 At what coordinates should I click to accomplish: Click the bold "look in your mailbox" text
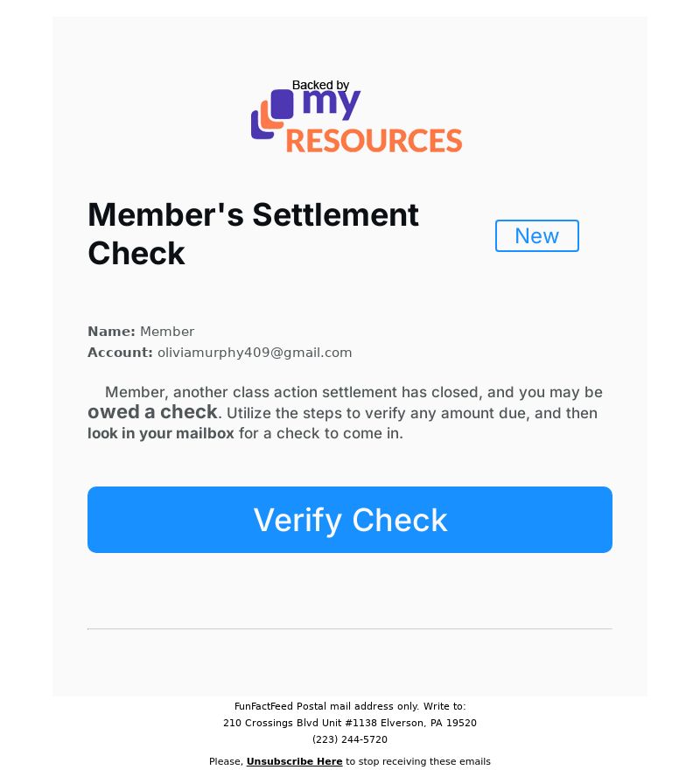[161, 433]
